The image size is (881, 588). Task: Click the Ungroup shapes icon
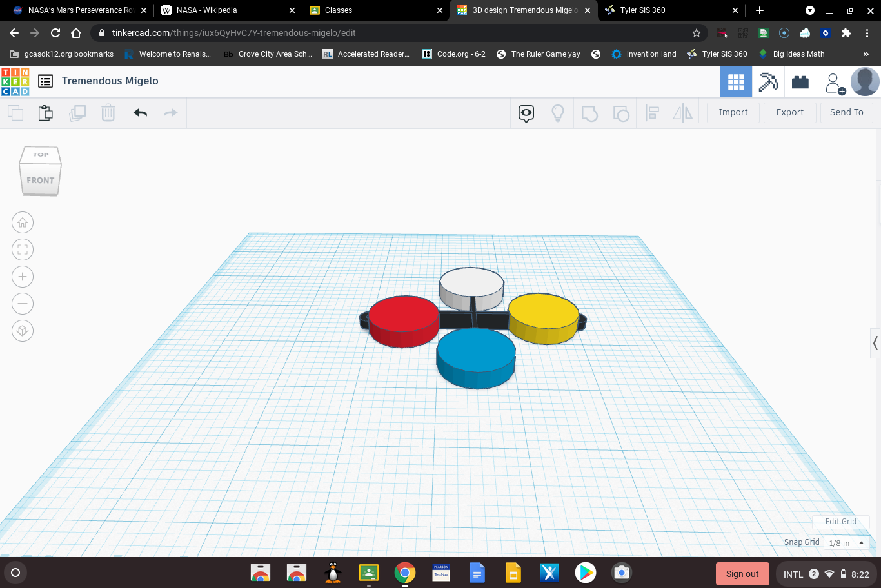tap(621, 113)
